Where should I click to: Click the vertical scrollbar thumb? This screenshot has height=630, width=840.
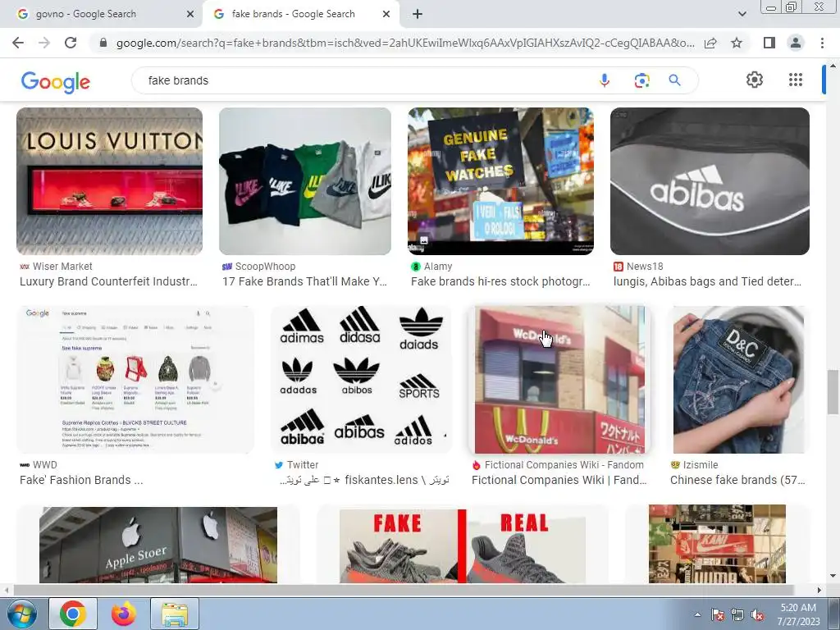[x=833, y=391]
